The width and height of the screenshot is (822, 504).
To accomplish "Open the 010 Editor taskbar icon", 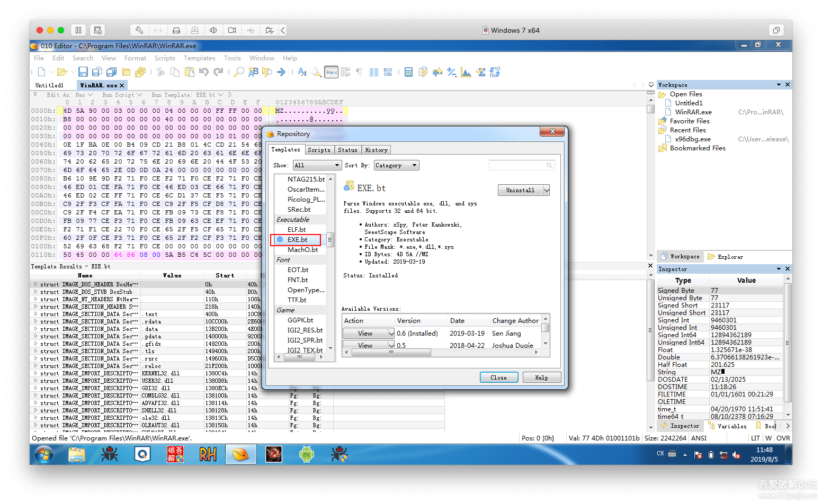I will point(240,454).
